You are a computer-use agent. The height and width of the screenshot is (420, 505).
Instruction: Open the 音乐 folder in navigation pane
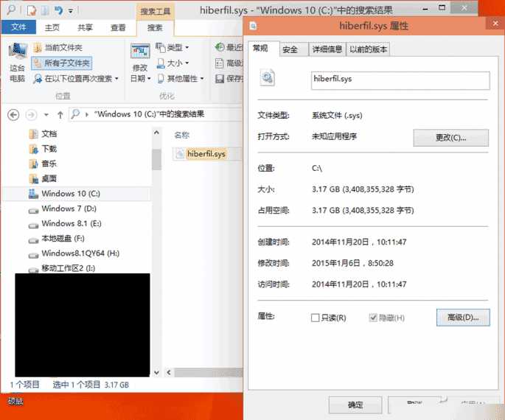click(x=49, y=164)
